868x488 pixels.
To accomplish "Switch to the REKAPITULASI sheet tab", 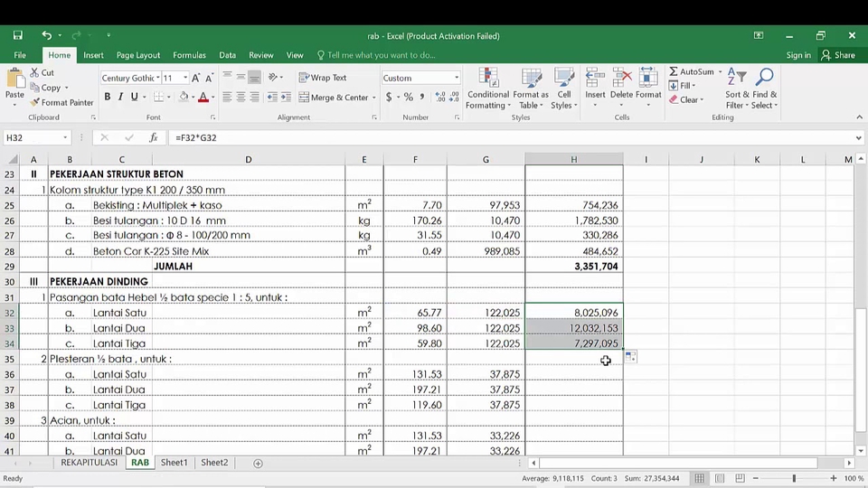I will 90,463.
